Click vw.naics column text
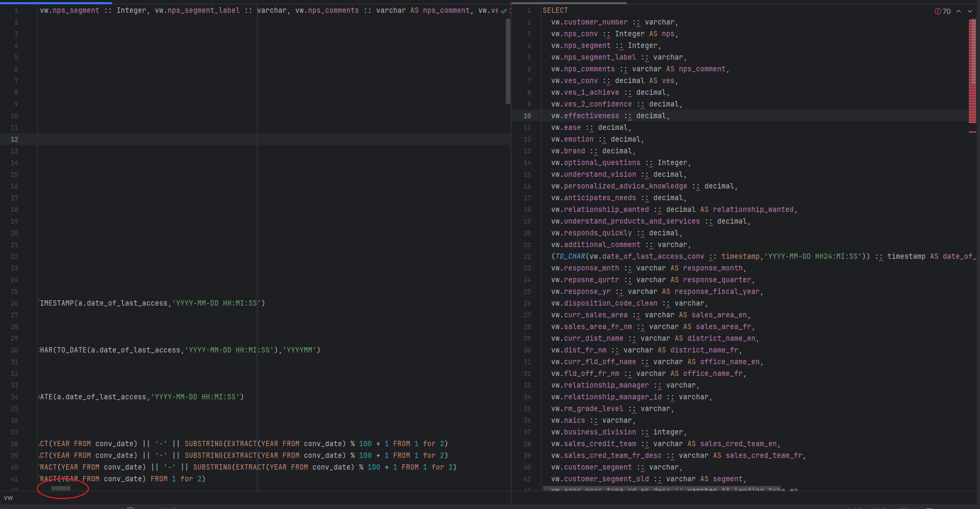Image resolution: width=980 pixels, height=509 pixels. 568,421
